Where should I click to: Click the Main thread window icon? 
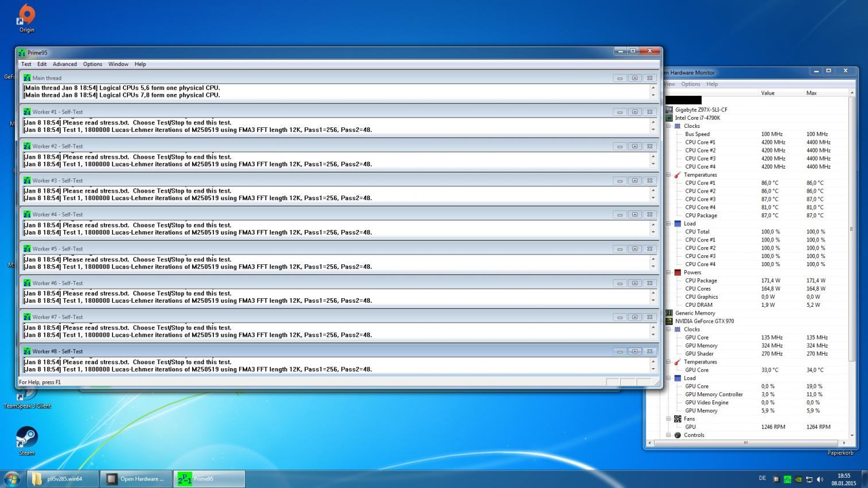pos(27,77)
